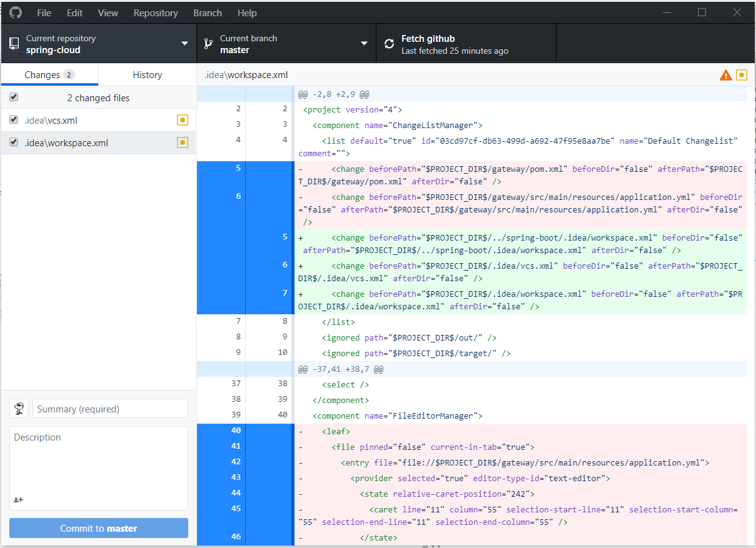Click the modified badge next to .idea\workspace.xml

click(183, 142)
